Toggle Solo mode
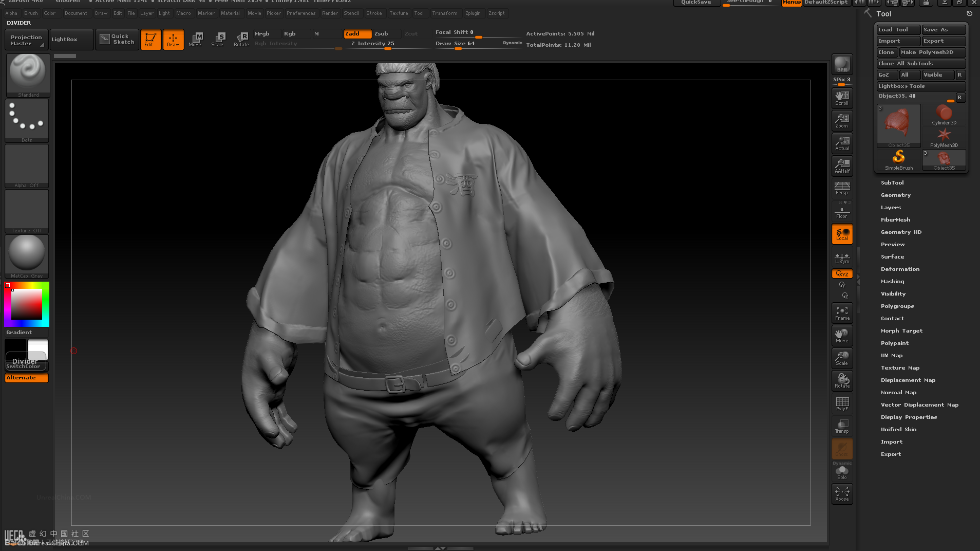This screenshot has width=980, height=551. pos(842,472)
